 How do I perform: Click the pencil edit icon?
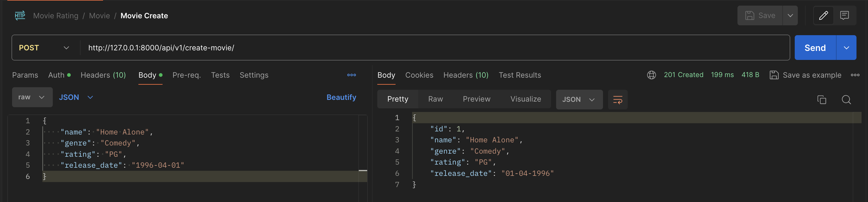point(823,15)
